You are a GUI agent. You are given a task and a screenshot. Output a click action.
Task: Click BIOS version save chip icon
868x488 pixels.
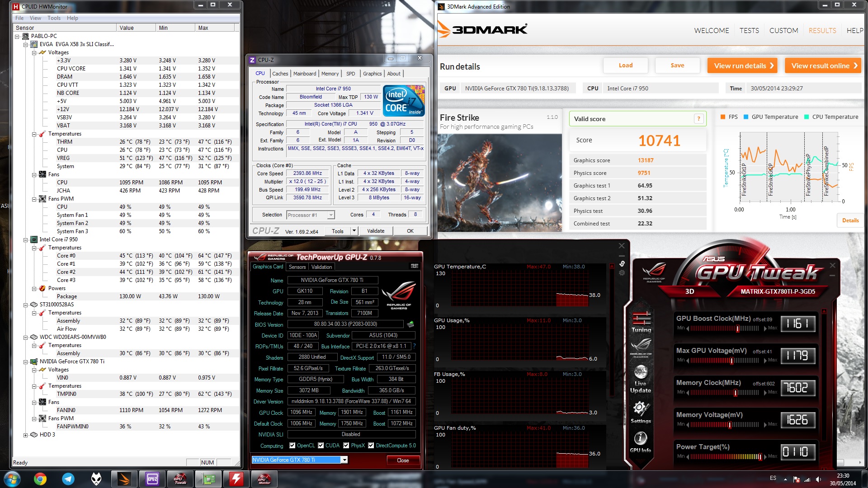[x=410, y=324]
